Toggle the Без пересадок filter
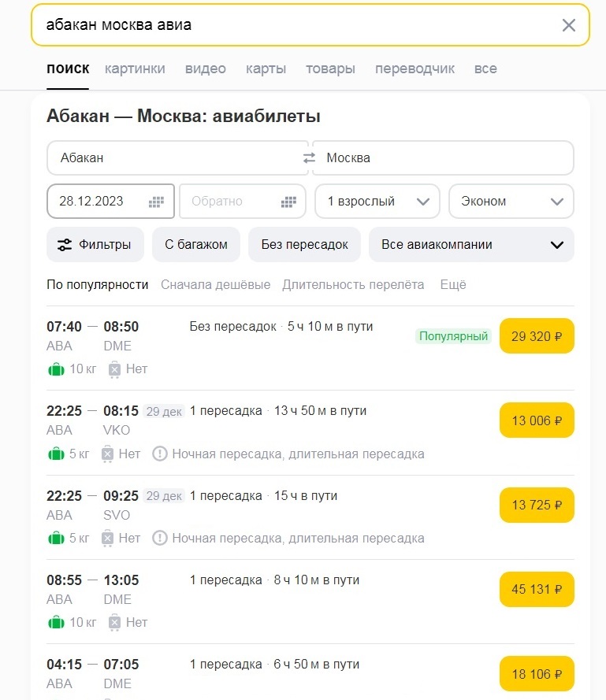The image size is (606, 700). 304,245
